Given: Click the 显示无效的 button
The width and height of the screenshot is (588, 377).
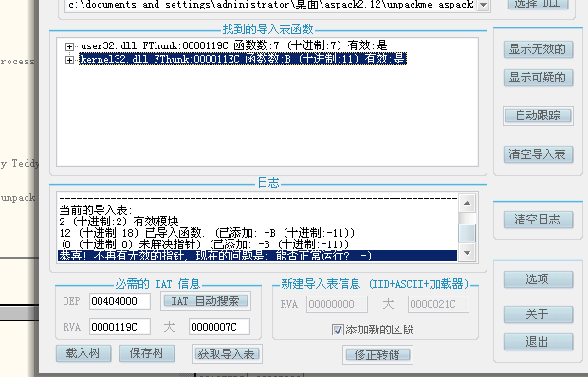Looking at the screenshot, I should [x=538, y=49].
